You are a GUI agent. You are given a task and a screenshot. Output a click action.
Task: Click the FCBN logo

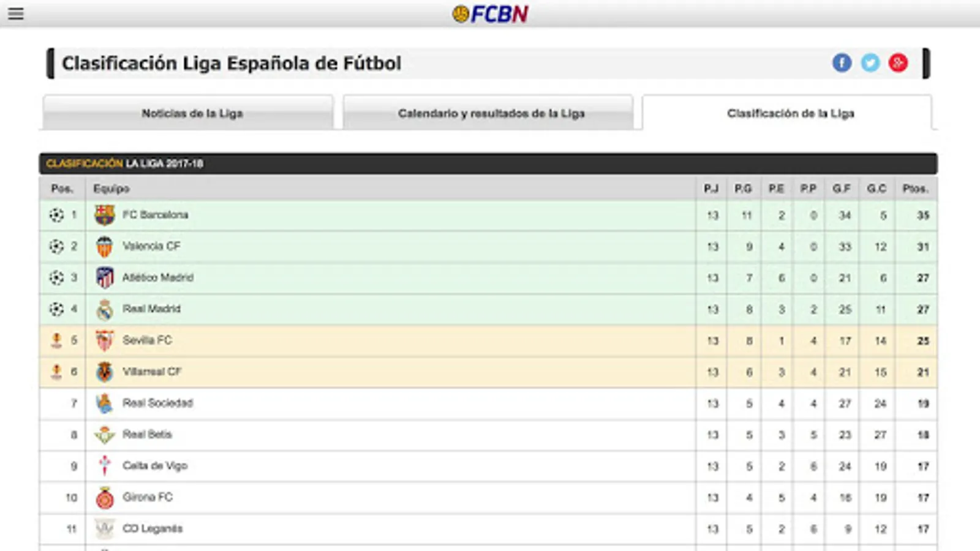[x=490, y=13]
